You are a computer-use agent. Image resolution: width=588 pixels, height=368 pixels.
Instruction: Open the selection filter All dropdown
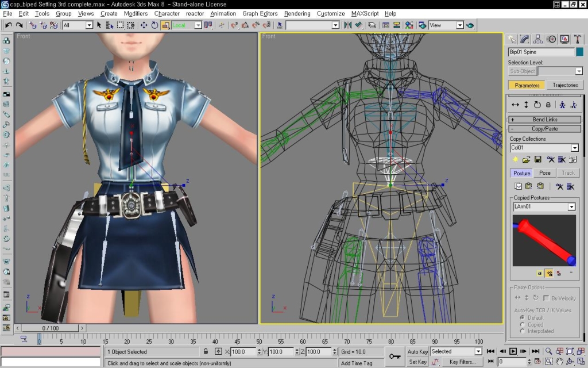pos(89,25)
